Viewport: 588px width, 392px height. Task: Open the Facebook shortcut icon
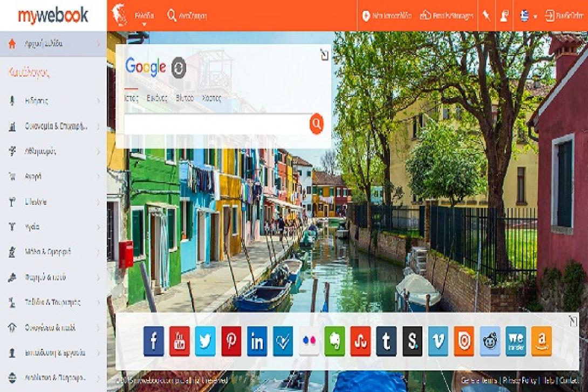(x=154, y=341)
